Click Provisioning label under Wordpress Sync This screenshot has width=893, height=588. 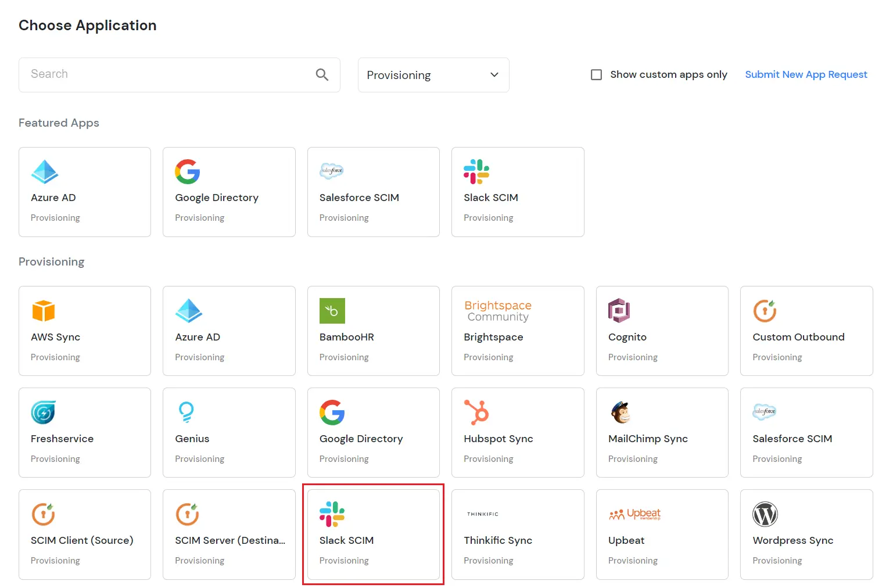pyautogui.click(x=777, y=561)
